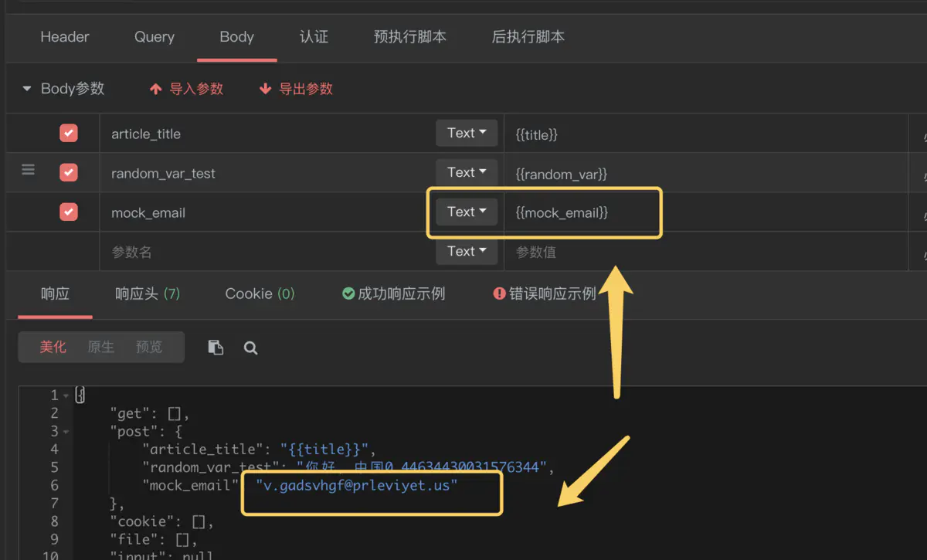Image resolution: width=927 pixels, height=560 pixels.
Task: Select the 美化 beautify view
Action: (x=53, y=347)
